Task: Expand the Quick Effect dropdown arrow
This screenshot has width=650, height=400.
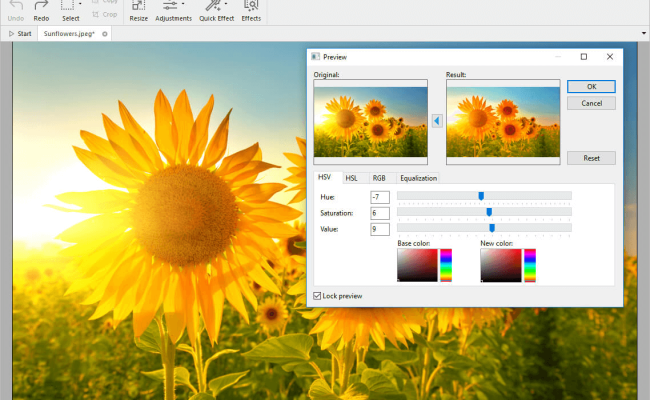Action: [x=226, y=4]
